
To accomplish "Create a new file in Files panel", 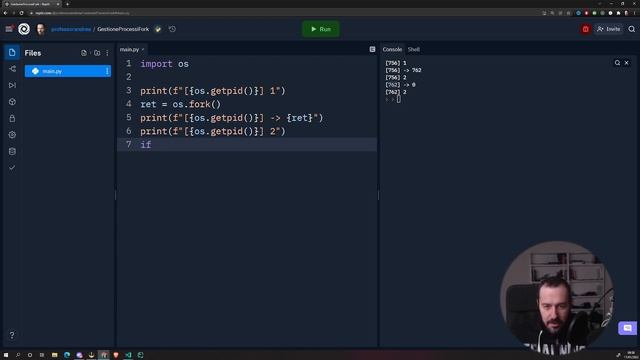I will click(84, 53).
